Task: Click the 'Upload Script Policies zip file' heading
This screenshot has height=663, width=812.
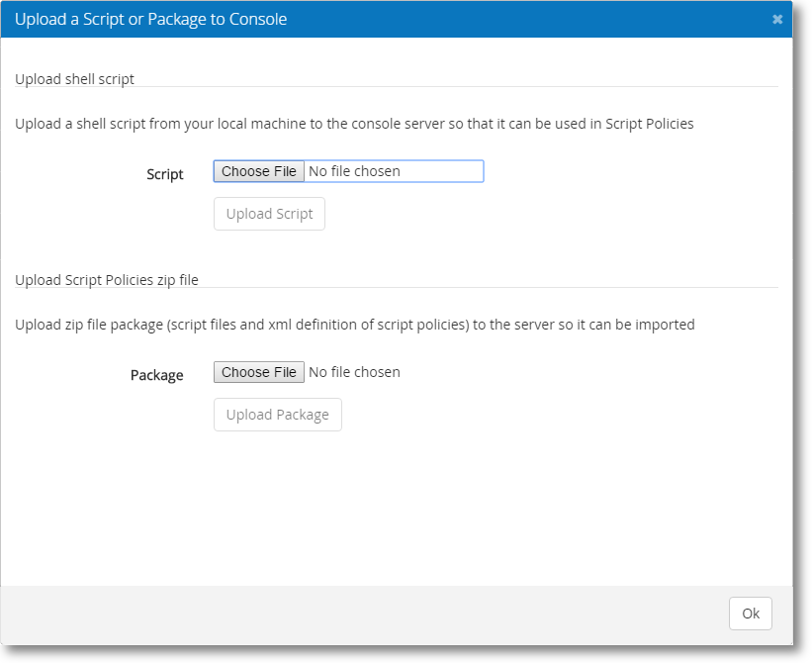Action: 107,280
